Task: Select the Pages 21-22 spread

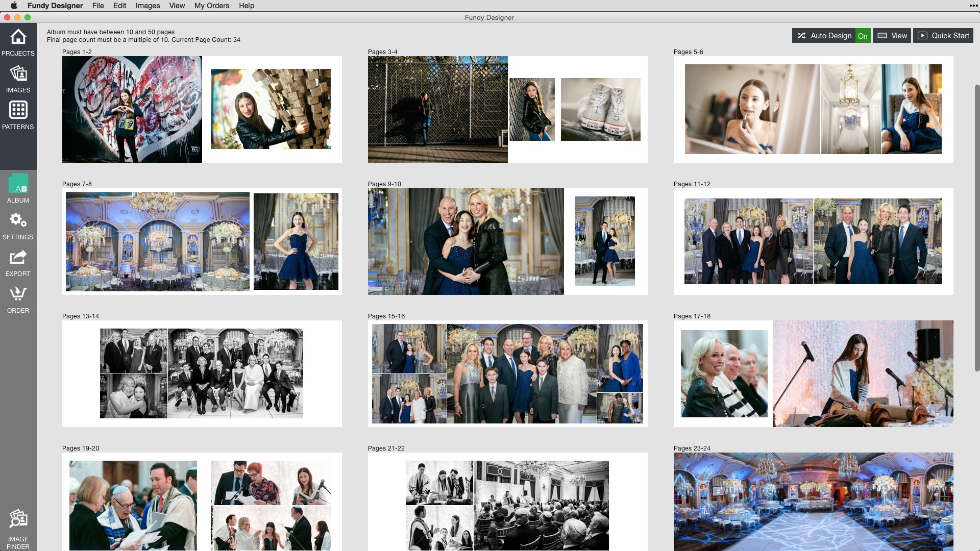Action: (x=508, y=502)
